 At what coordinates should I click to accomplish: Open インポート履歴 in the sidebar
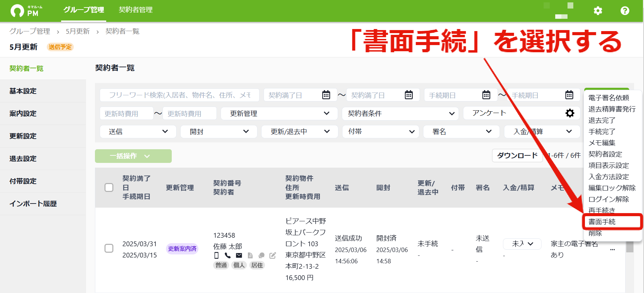[x=43, y=204]
